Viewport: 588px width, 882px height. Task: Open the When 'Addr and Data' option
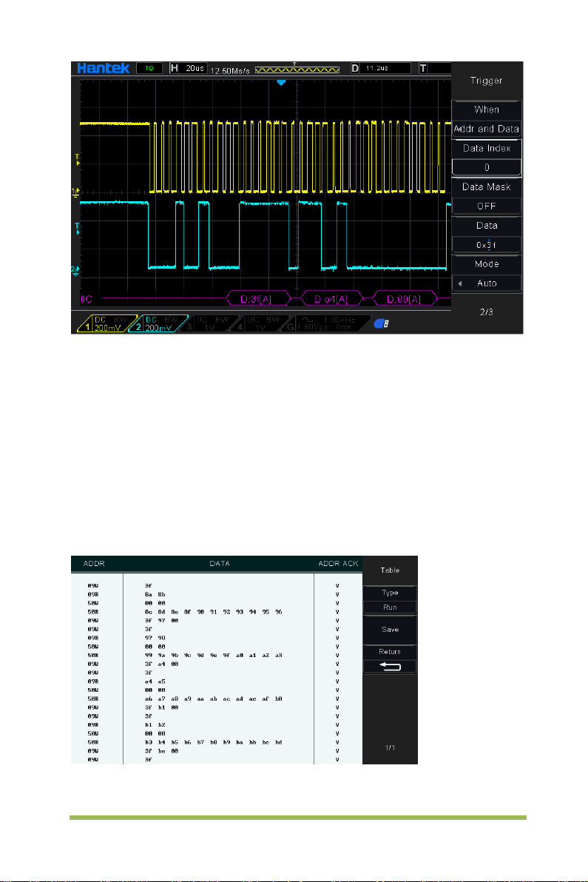486,129
